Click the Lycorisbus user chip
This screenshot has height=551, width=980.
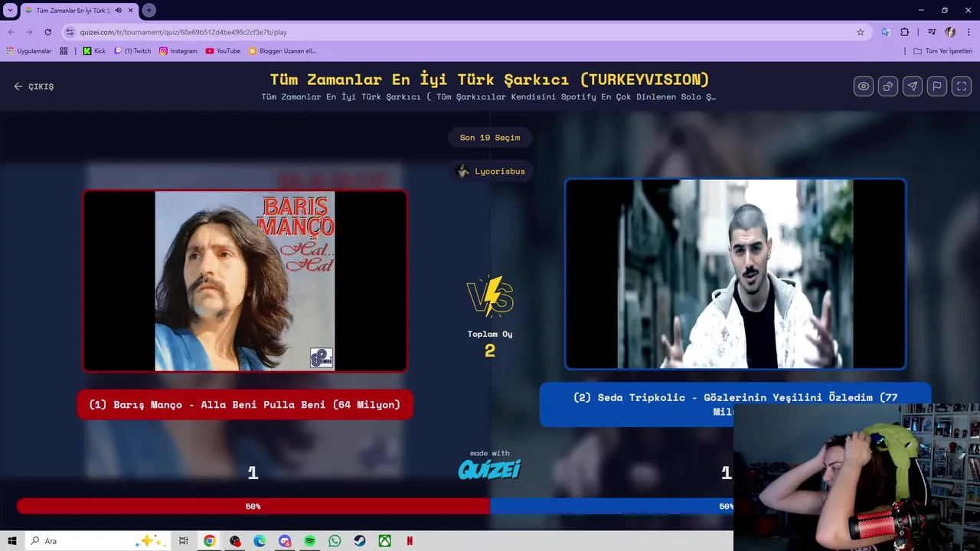pyautogui.click(x=490, y=171)
